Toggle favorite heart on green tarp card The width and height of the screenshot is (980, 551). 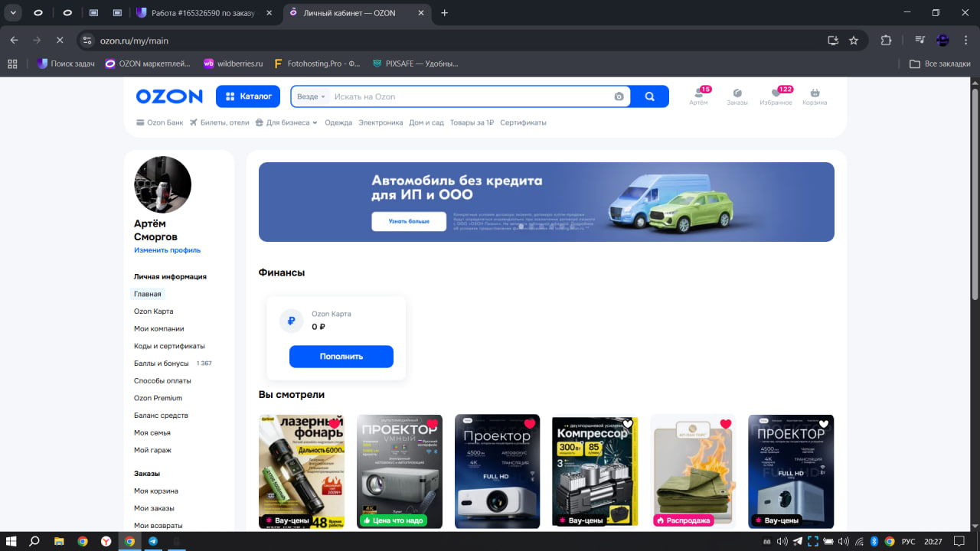(726, 425)
